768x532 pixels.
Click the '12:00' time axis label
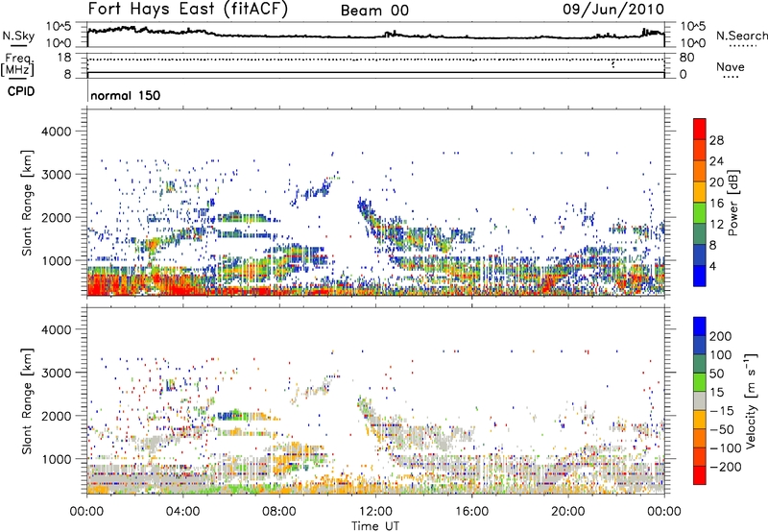click(x=375, y=512)
